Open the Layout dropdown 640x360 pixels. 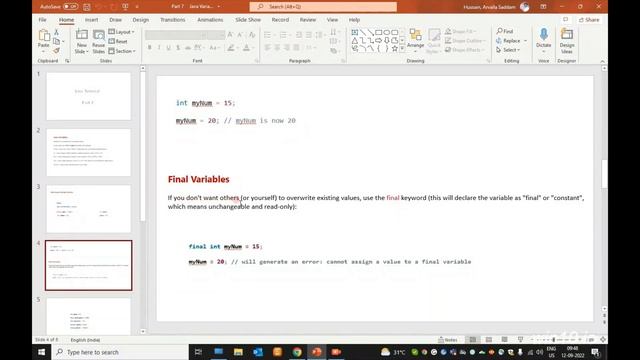click(x=122, y=32)
